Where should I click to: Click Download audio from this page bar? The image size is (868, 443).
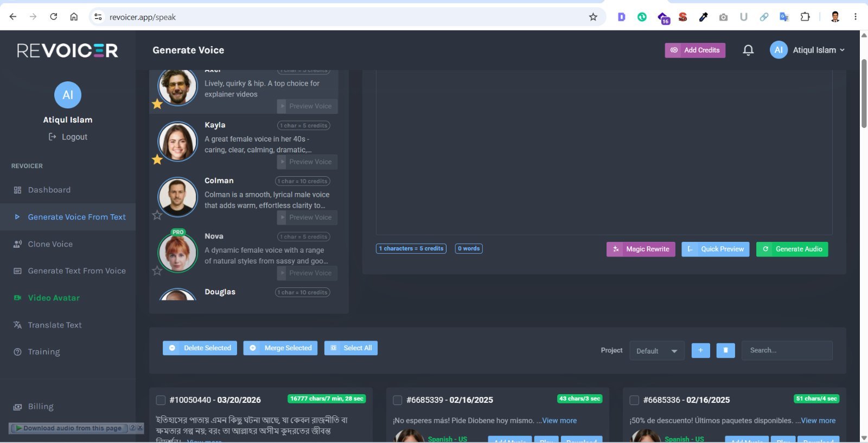click(x=69, y=428)
